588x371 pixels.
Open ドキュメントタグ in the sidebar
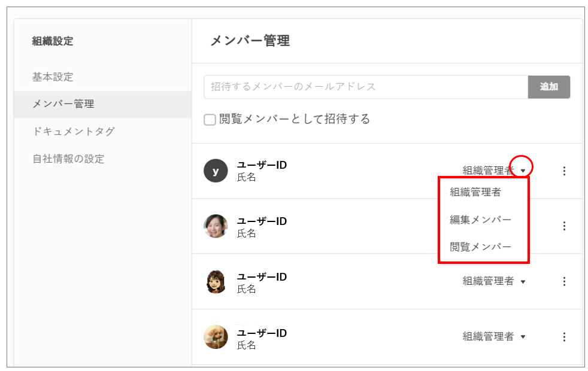point(73,132)
